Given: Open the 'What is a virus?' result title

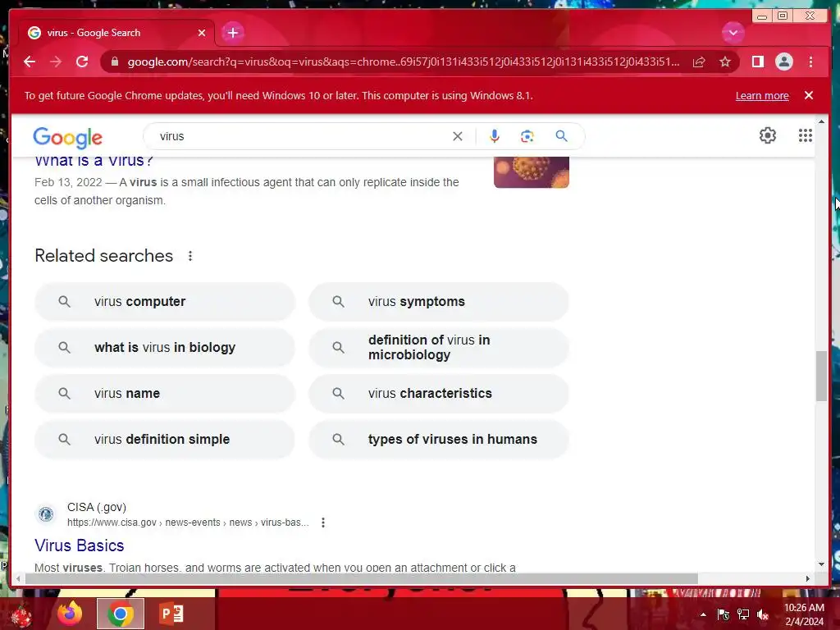Looking at the screenshot, I should tap(94, 161).
